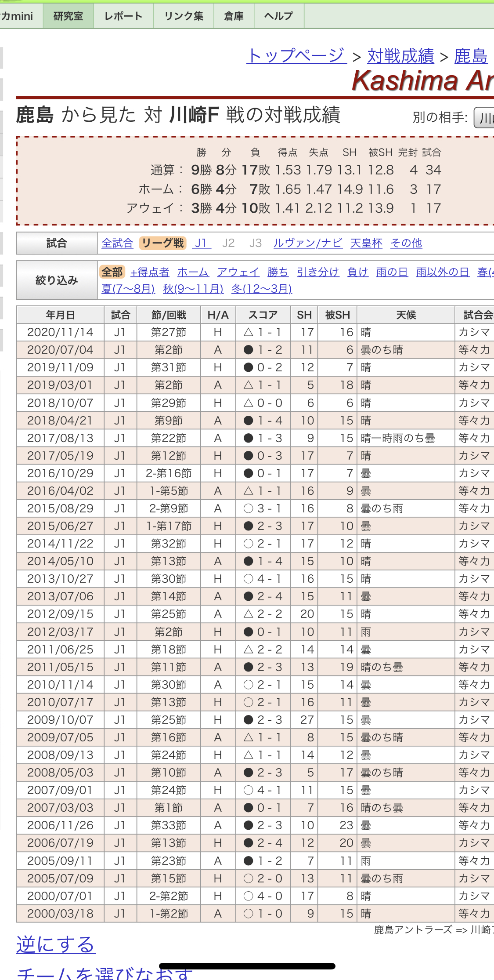
Task: Click the 年月日 column header
Action: click(x=61, y=315)
